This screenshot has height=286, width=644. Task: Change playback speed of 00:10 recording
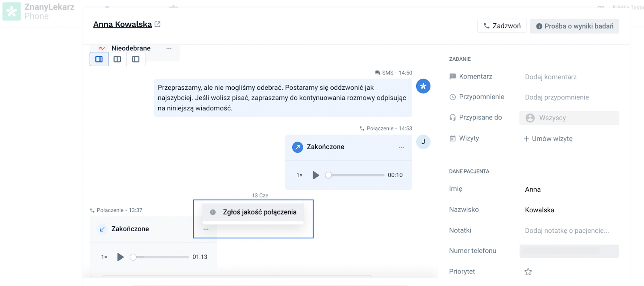pos(299,175)
